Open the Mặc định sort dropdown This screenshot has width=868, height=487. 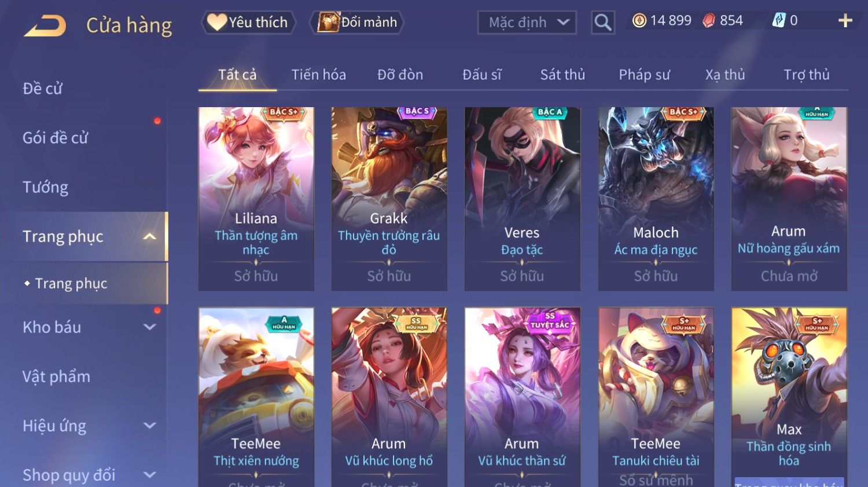tap(527, 23)
